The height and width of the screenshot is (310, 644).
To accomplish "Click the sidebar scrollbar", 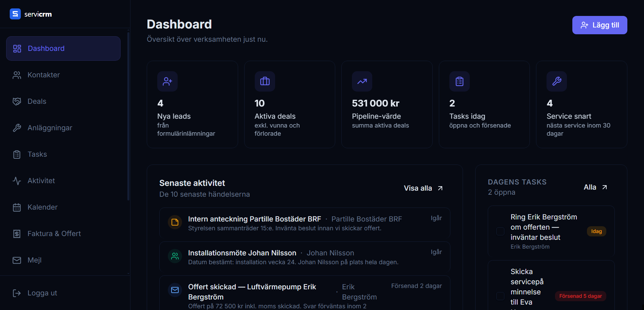I will 128,117.
